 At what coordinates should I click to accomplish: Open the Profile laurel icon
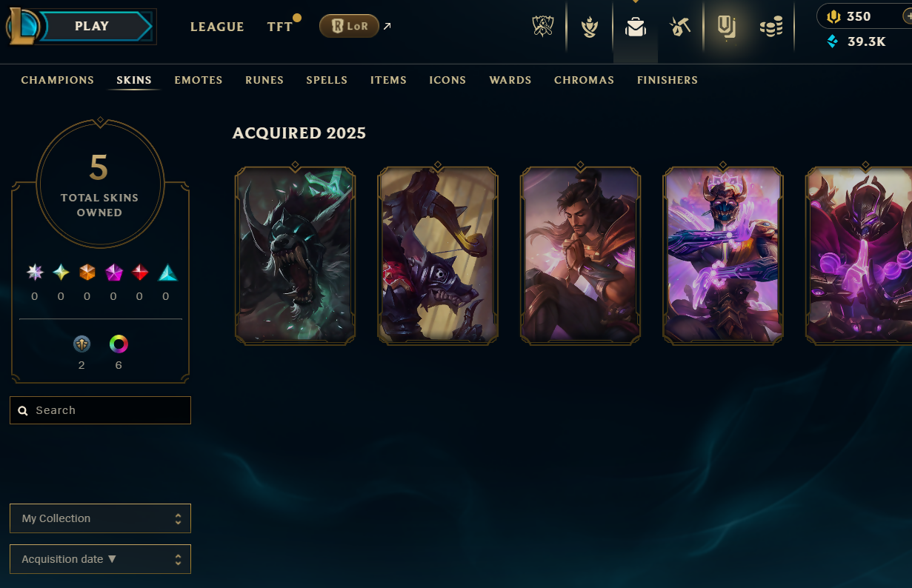[590, 27]
